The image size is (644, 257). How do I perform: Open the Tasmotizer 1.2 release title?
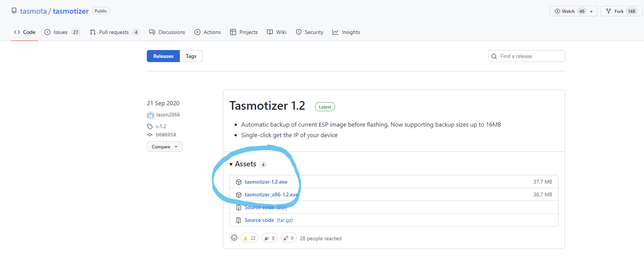(x=267, y=106)
